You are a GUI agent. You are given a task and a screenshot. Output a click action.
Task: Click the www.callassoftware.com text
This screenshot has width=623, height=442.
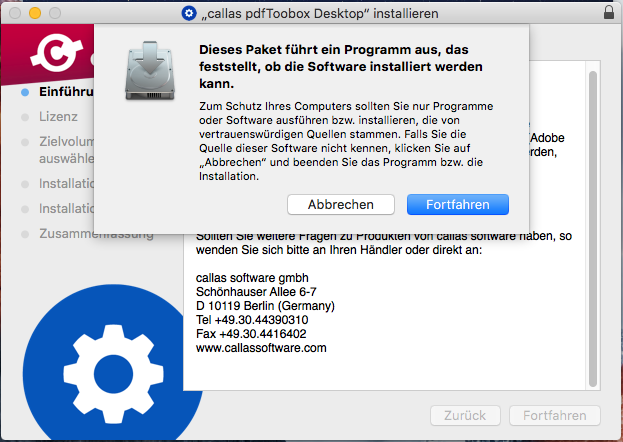tap(261, 348)
